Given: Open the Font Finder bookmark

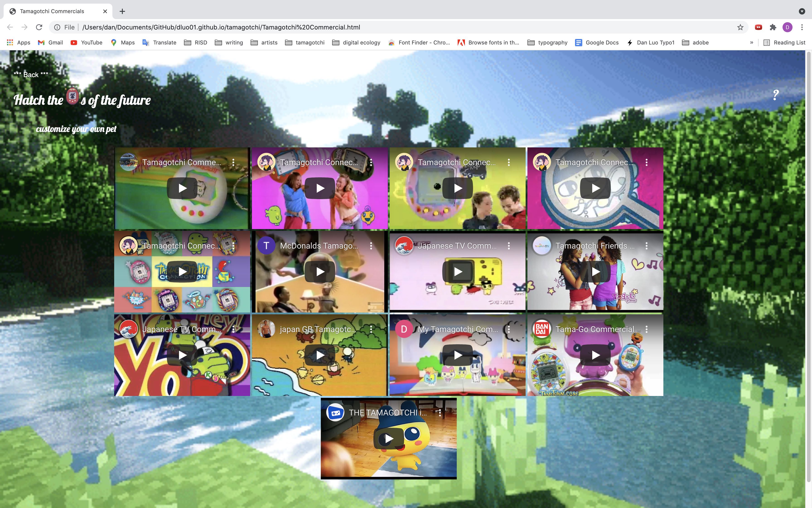Looking at the screenshot, I should (419, 43).
